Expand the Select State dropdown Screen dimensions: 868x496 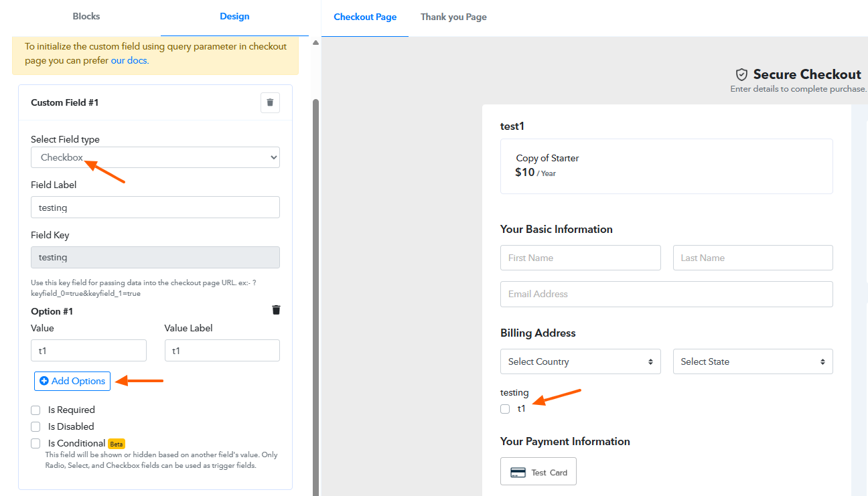coord(753,361)
